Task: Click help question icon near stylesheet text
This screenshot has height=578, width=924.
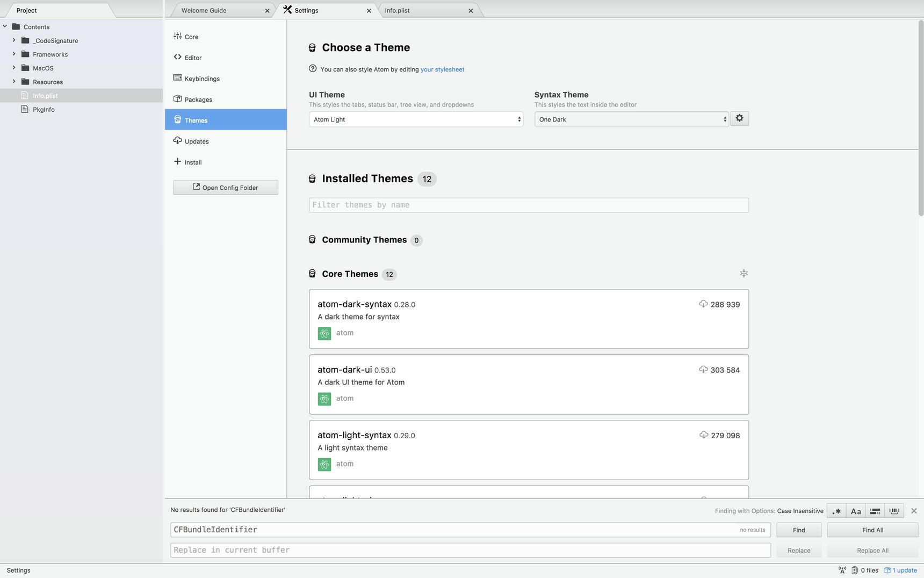Action: click(x=313, y=68)
